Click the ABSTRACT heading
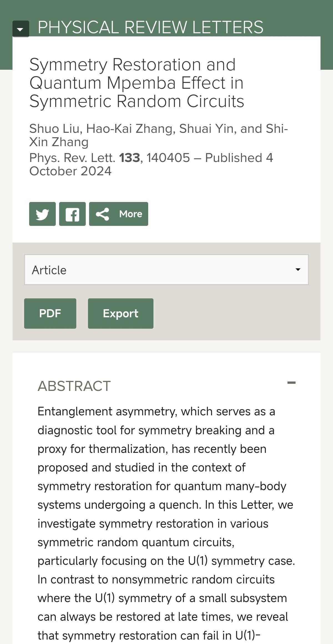The image size is (333, 644). (74, 386)
